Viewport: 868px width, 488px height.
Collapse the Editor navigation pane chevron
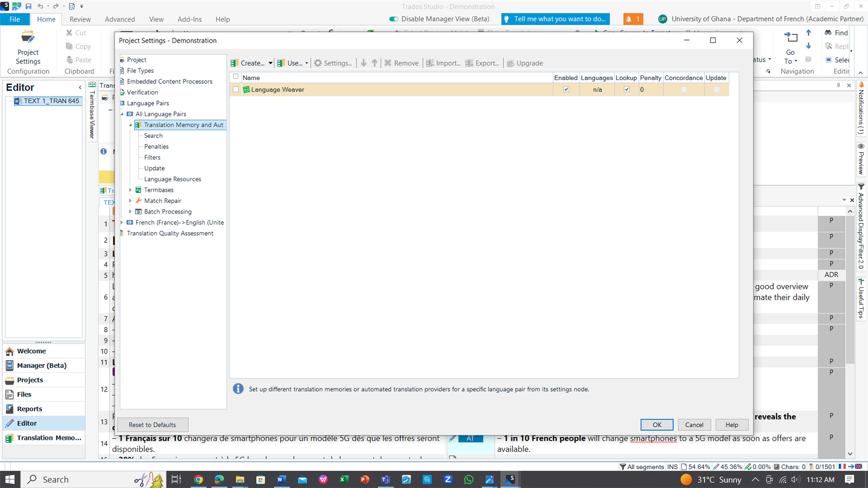click(80, 87)
